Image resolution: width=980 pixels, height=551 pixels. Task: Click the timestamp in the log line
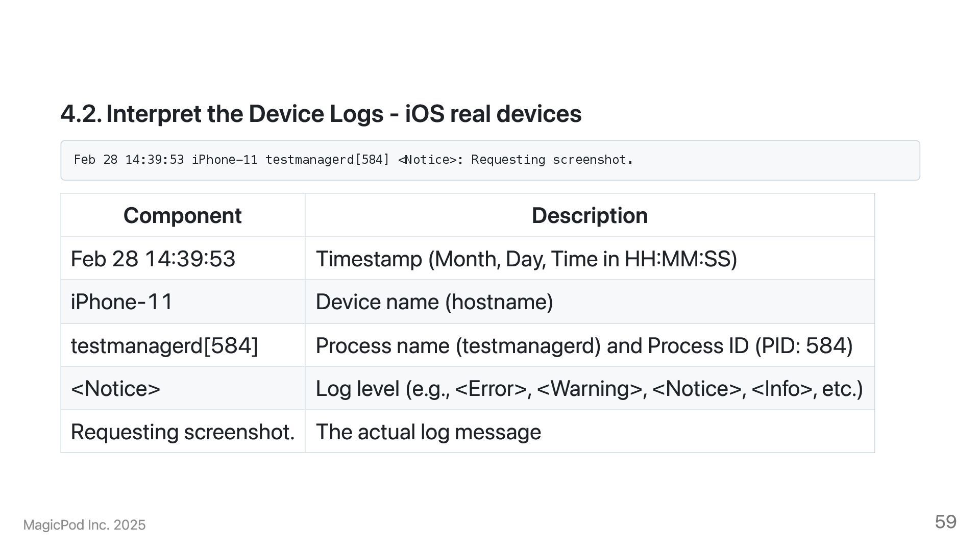(x=129, y=160)
